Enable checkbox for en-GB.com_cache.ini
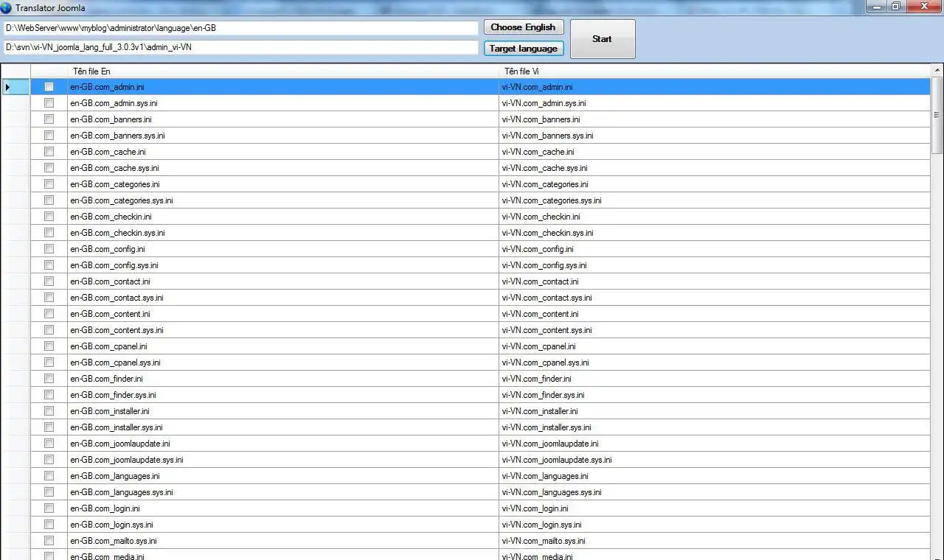The image size is (944, 560). click(x=49, y=152)
